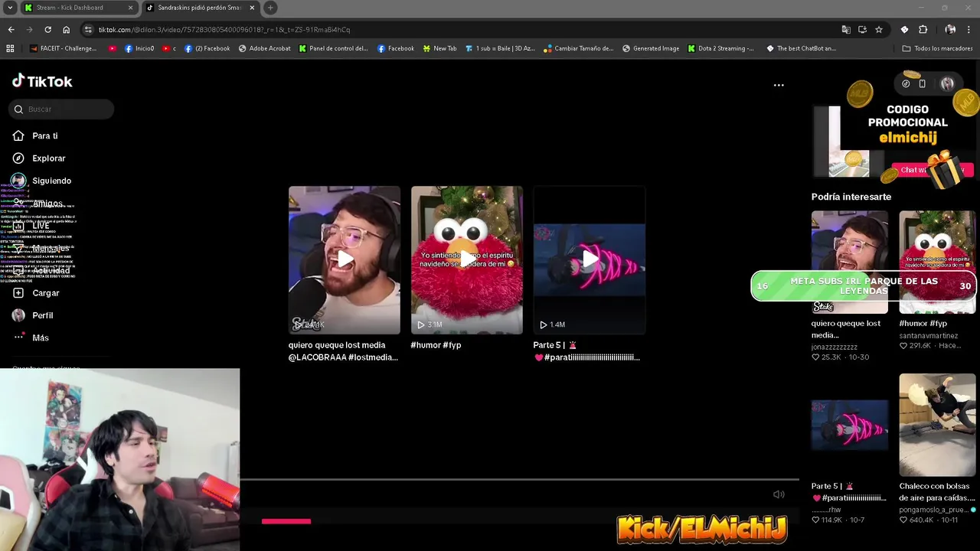Open the Dota 2 Streaming bookmark
This screenshot has width=980, height=551.
click(x=720, y=48)
